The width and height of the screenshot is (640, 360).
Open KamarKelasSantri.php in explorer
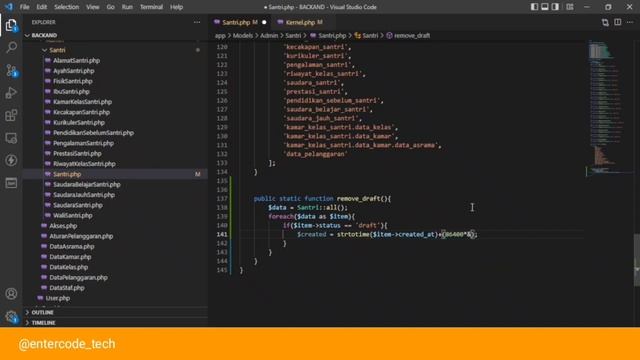82,102
